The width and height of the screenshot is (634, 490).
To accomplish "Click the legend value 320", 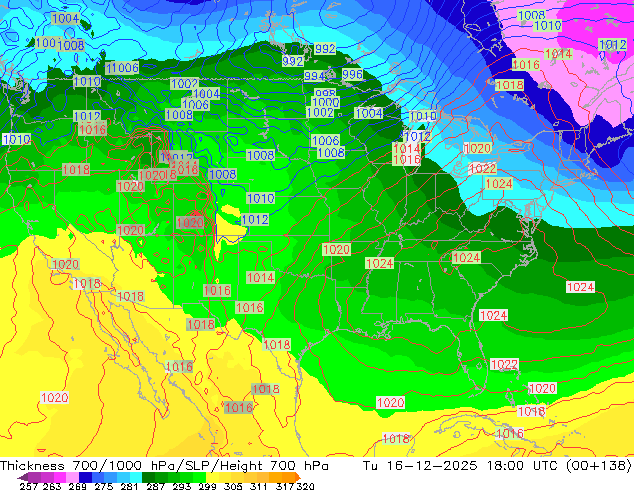I will coord(305,486).
